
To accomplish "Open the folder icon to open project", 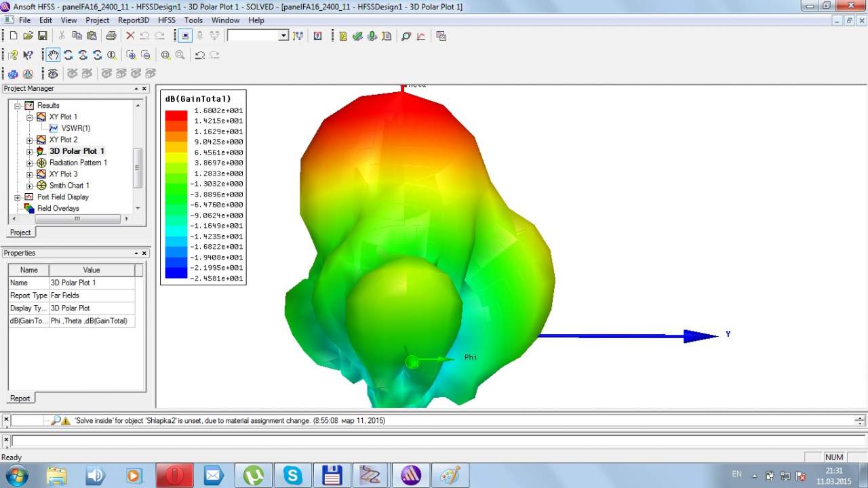I will tap(28, 36).
